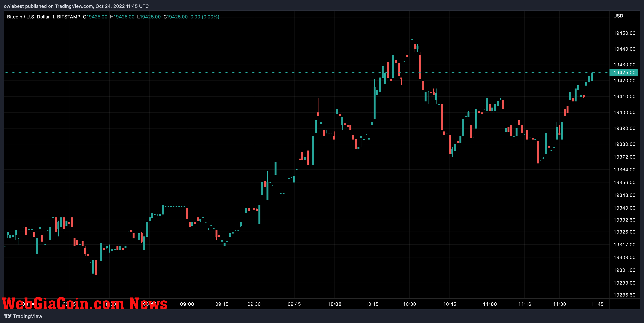
Task: Click the 09:45 time axis label
Action: (x=294, y=304)
